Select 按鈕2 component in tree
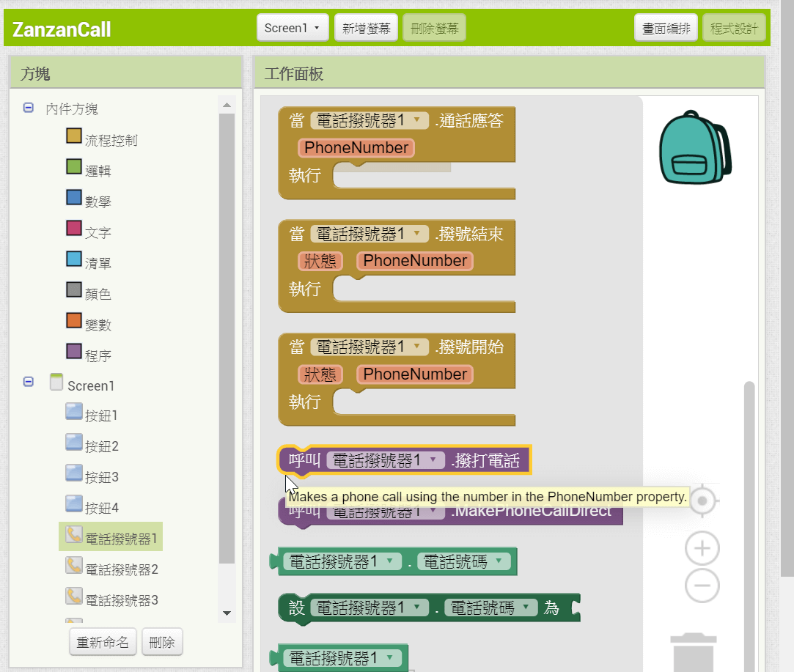Viewport: 794px width, 672px height. (92, 446)
